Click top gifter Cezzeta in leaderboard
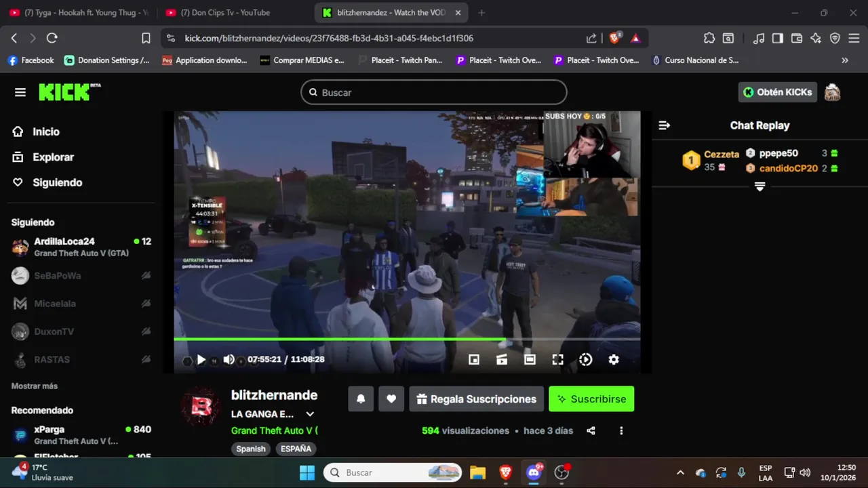Screen dimensions: 868x488 click(x=722, y=155)
